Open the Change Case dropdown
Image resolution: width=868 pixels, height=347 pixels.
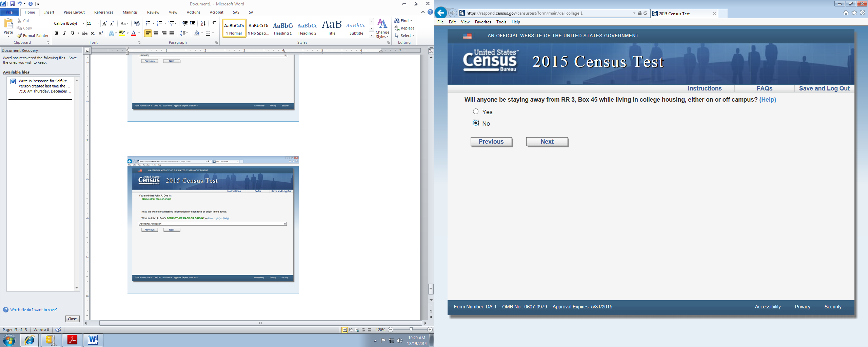point(124,23)
